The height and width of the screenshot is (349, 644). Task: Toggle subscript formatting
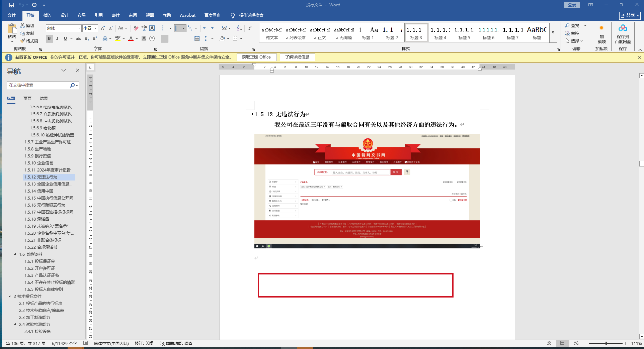click(87, 38)
